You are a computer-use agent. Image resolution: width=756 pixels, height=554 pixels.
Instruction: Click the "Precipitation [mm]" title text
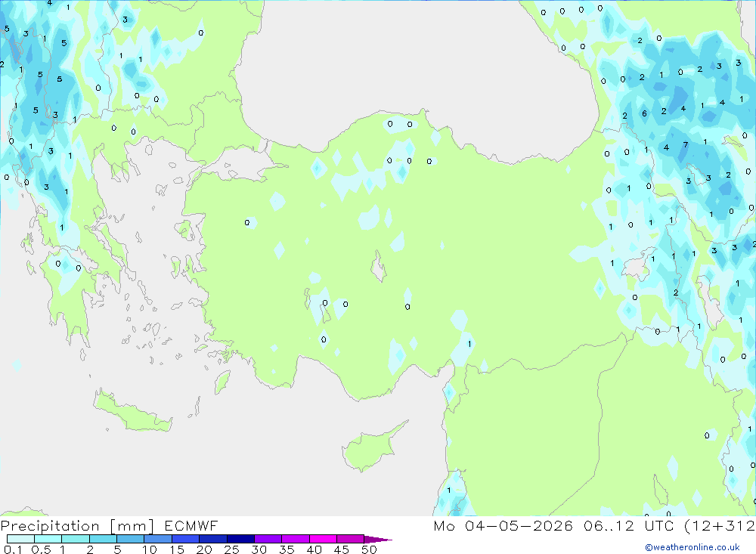(77, 526)
